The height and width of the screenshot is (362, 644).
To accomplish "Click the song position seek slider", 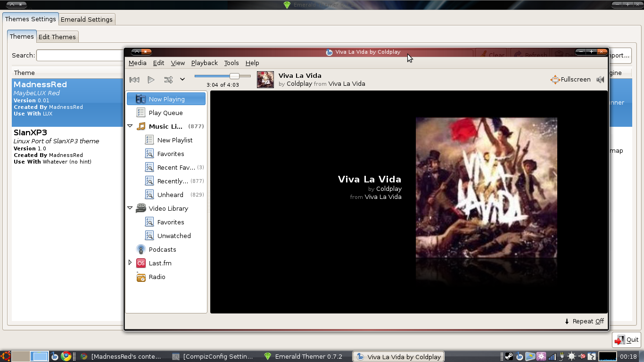I will pyautogui.click(x=223, y=76).
